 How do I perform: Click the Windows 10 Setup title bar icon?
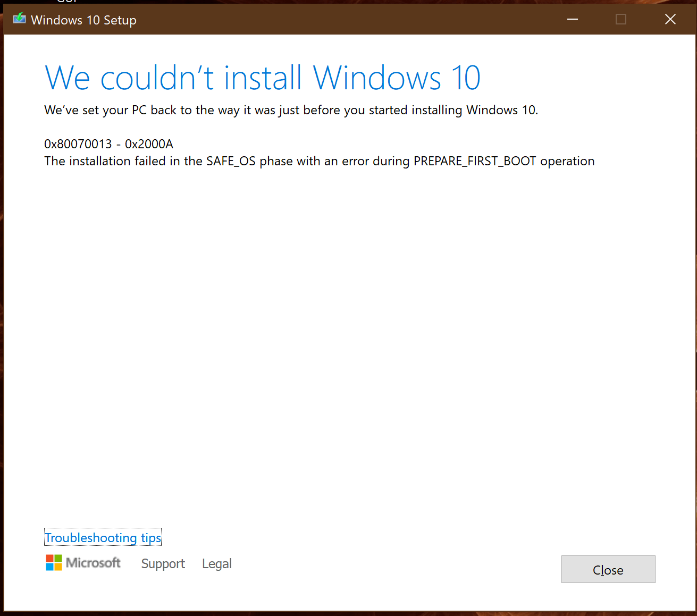point(20,19)
